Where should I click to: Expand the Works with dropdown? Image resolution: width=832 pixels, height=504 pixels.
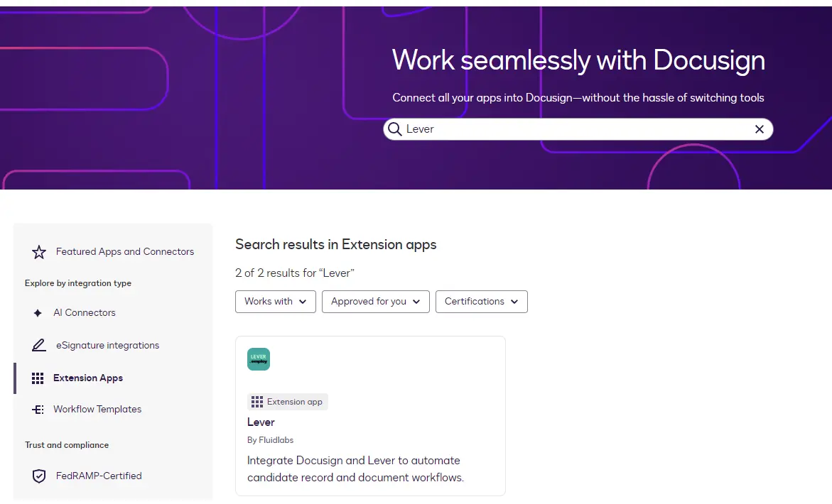tap(276, 302)
